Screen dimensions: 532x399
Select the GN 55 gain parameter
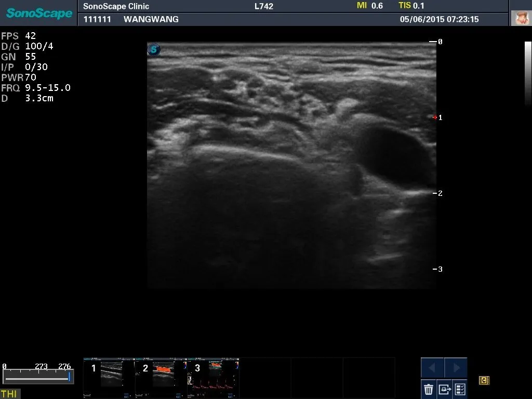(19, 57)
